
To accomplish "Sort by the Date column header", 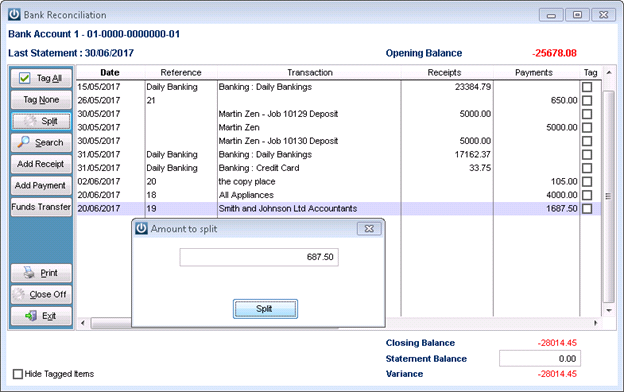I will (x=110, y=73).
